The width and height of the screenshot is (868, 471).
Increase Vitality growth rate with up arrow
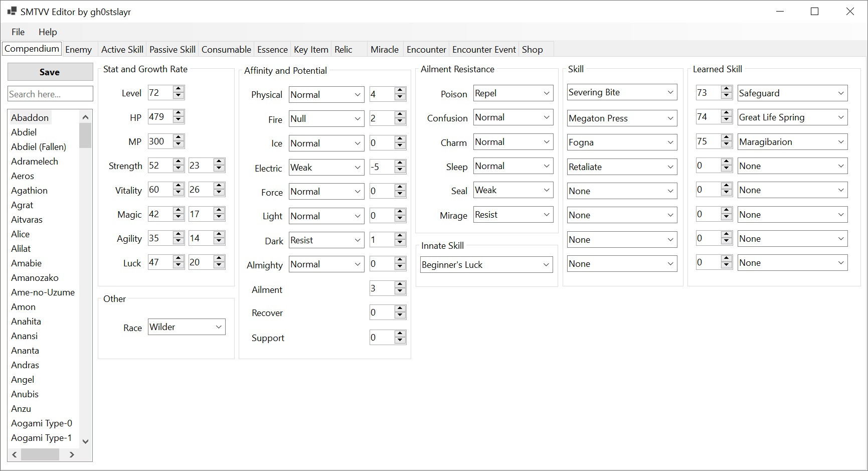point(219,186)
